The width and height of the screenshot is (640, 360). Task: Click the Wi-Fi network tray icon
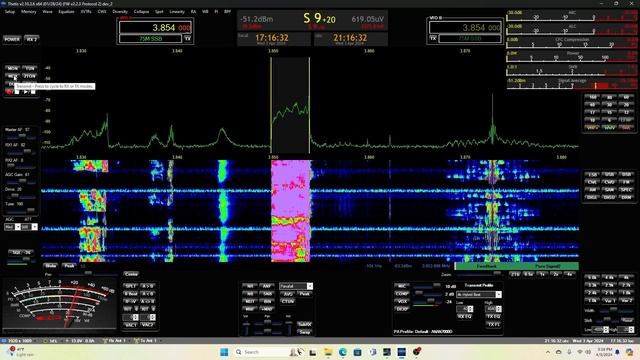(580, 352)
